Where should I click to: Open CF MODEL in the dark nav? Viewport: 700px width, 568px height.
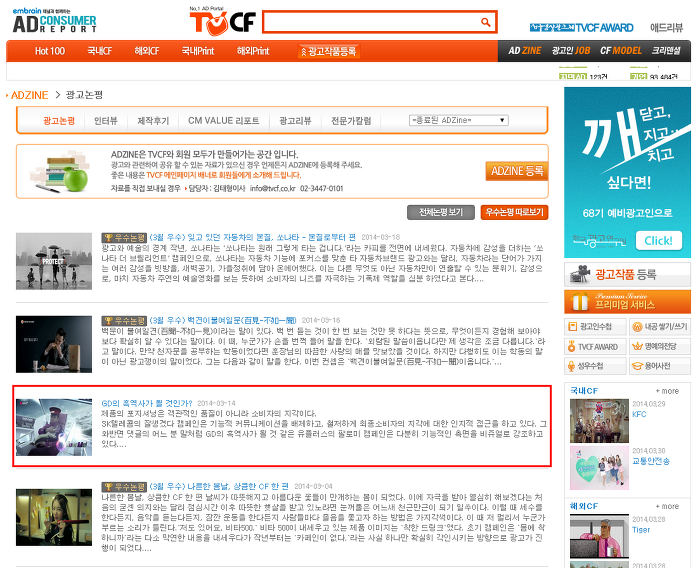[621, 51]
